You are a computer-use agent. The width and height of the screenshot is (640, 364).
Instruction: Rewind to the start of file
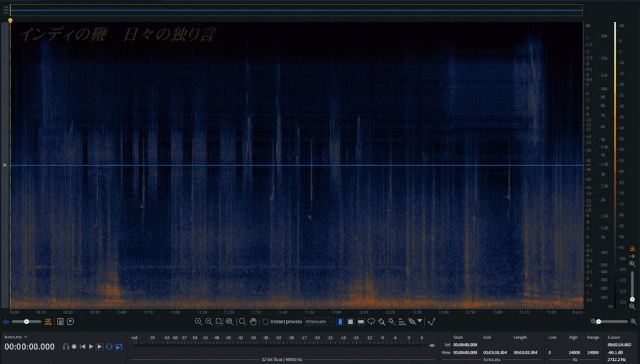[82, 347]
